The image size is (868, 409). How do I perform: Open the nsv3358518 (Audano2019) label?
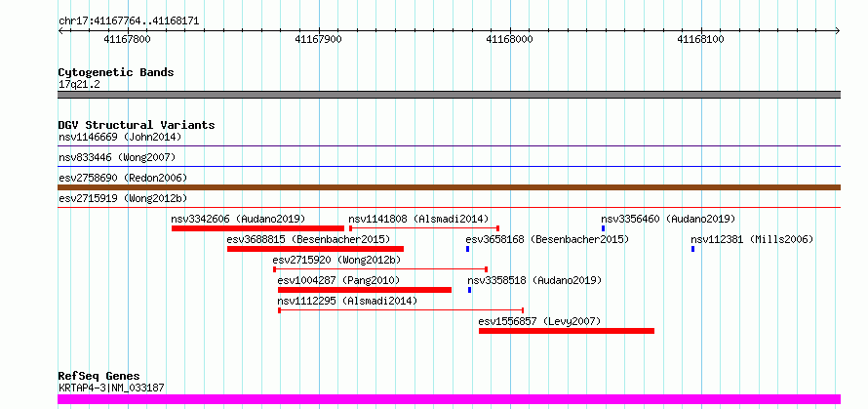pyautogui.click(x=534, y=280)
